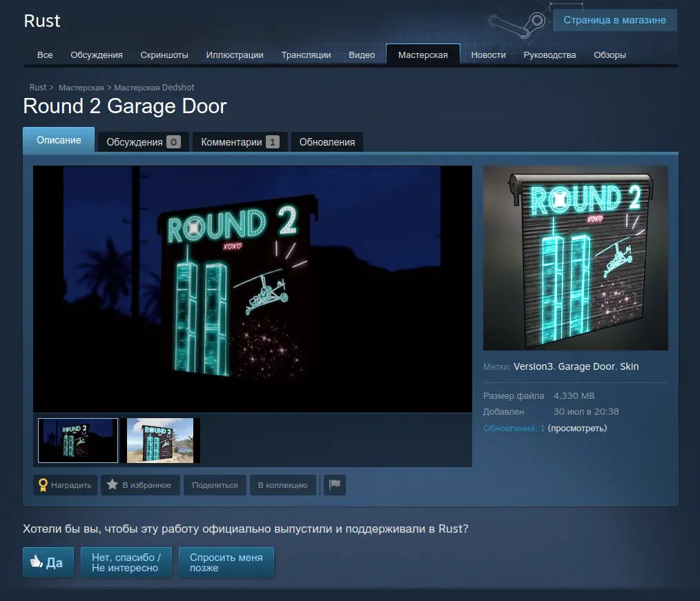
Task: Switch to the Обновления tab
Action: click(x=327, y=142)
